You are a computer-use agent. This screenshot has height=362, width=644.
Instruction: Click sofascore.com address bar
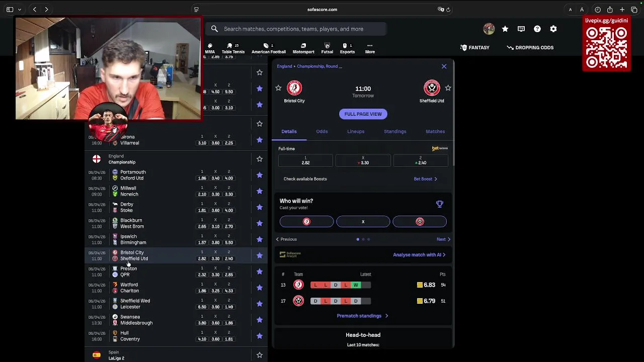[x=322, y=9]
